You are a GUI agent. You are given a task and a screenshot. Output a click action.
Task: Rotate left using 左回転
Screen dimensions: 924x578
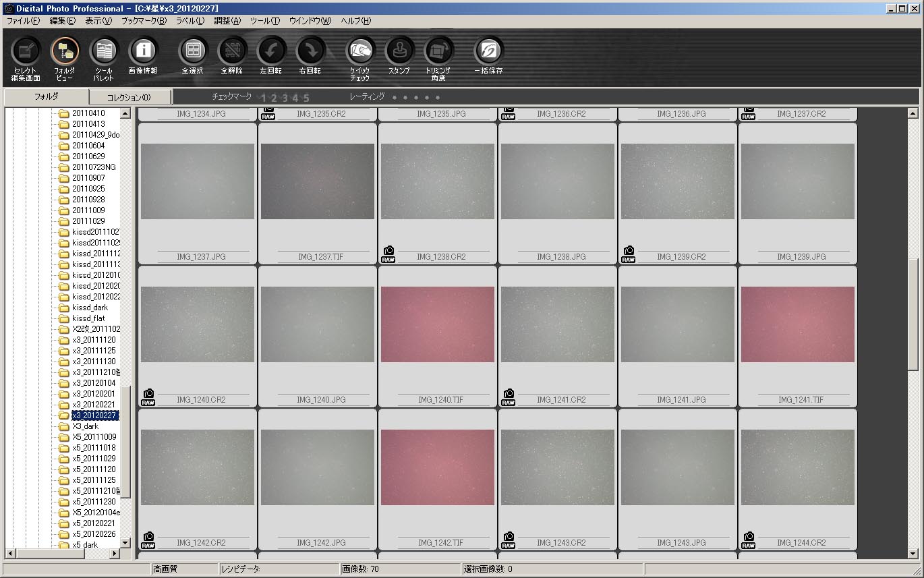click(x=271, y=55)
